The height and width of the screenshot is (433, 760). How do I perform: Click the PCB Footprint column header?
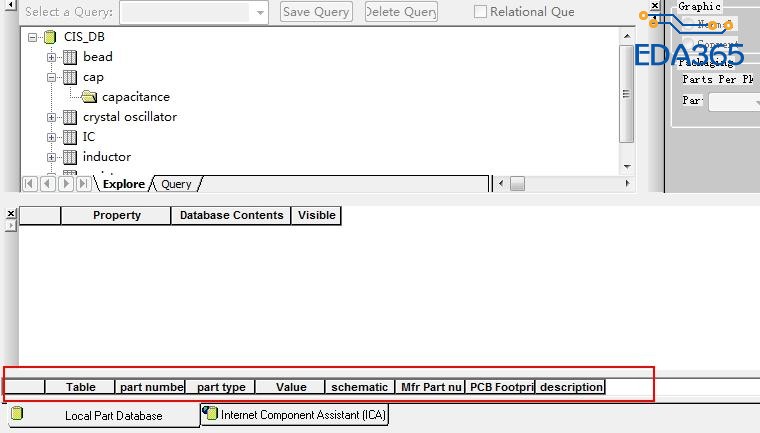[501, 387]
